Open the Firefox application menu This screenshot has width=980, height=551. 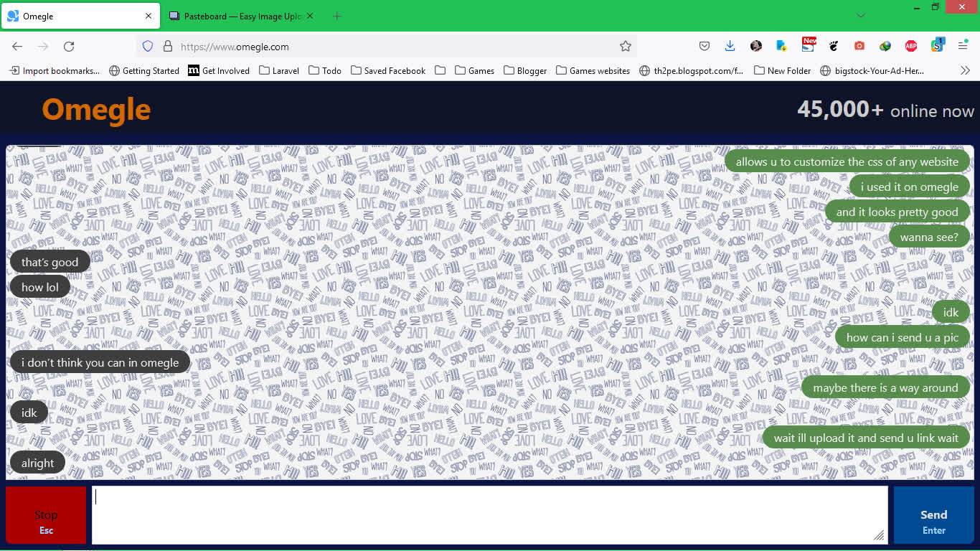(964, 46)
